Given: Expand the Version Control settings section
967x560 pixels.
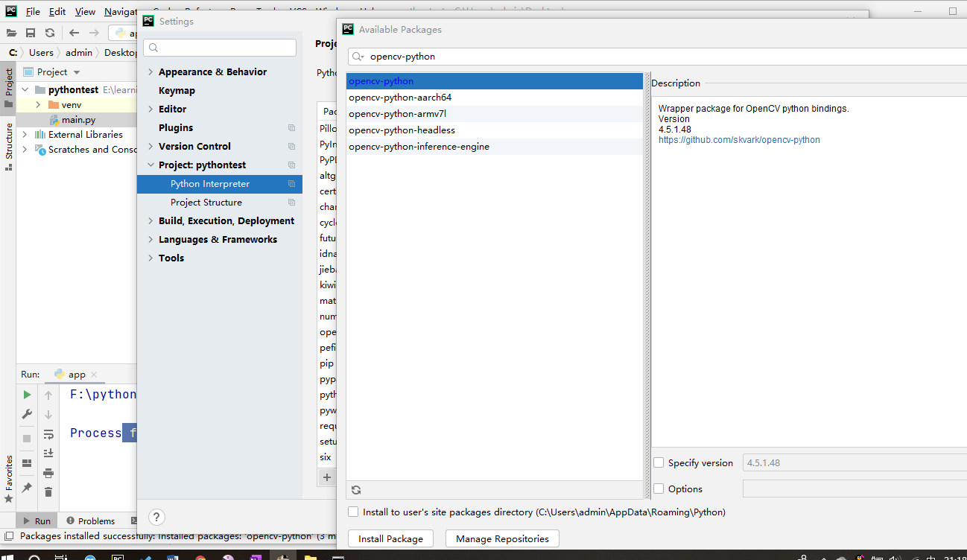Looking at the screenshot, I should pos(150,146).
